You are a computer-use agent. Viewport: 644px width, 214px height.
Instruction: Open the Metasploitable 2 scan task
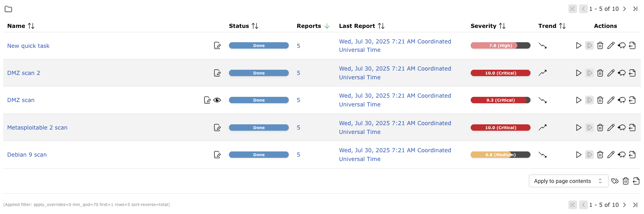[x=37, y=128]
